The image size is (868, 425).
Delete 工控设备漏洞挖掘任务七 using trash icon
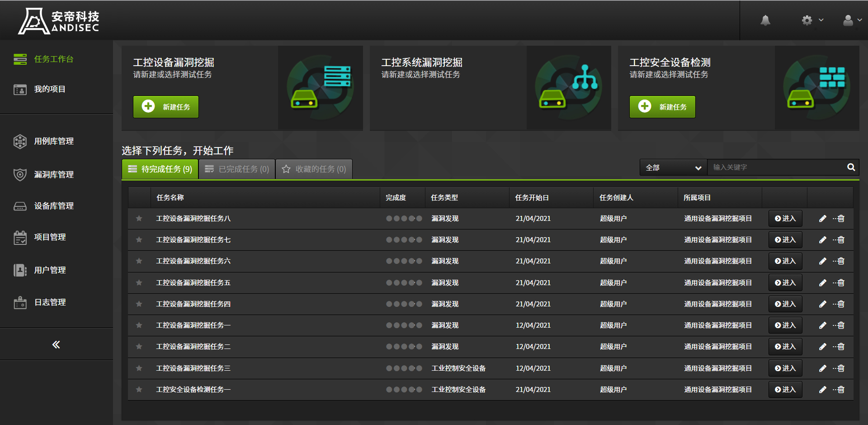(840, 240)
